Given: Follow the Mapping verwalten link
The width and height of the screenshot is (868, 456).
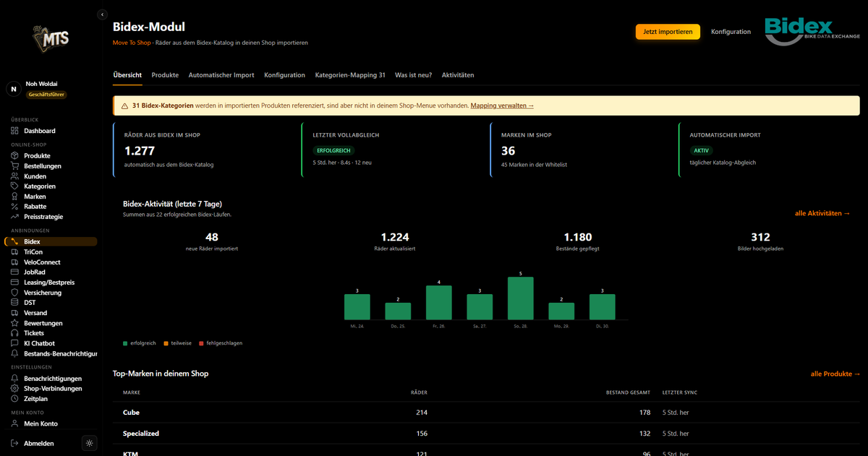Looking at the screenshot, I should [x=502, y=106].
